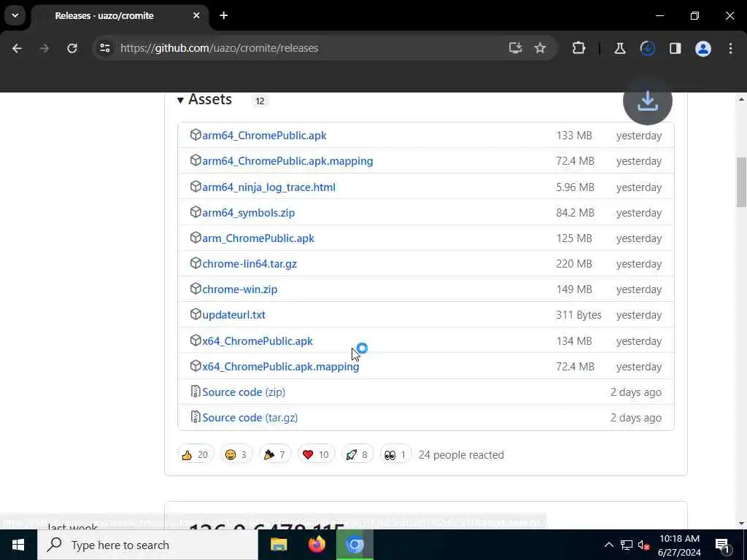747x560 pixels.
Task: Click package icon beside updateurl.txt
Action: tap(196, 314)
